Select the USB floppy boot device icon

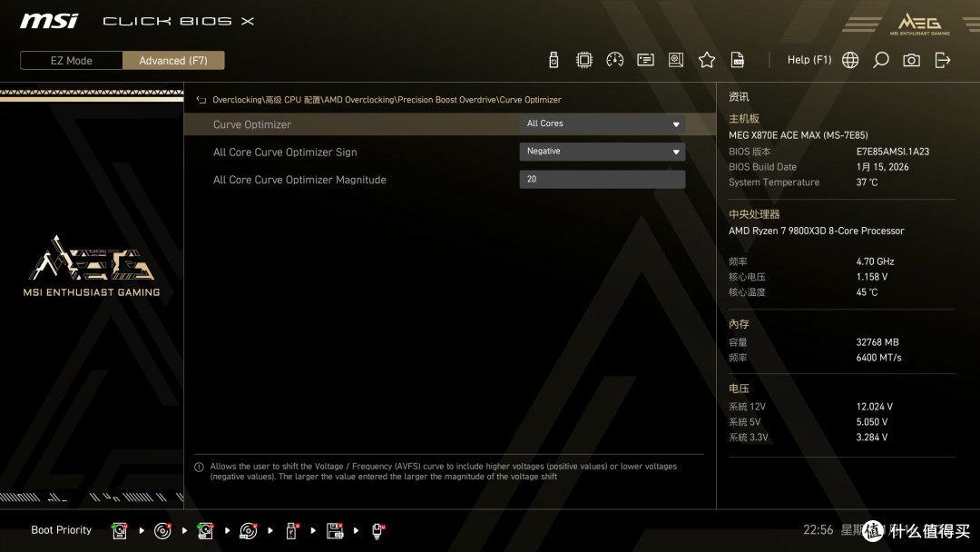[x=335, y=531]
